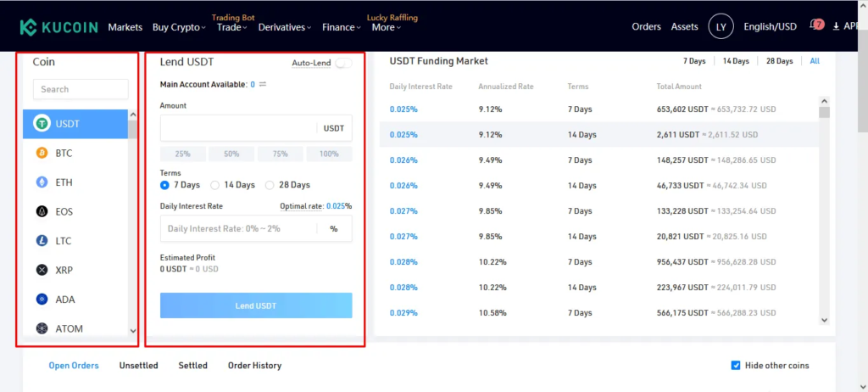Filter funding market by 7 Days
Screen dimensions: 868x392
pos(694,61)
